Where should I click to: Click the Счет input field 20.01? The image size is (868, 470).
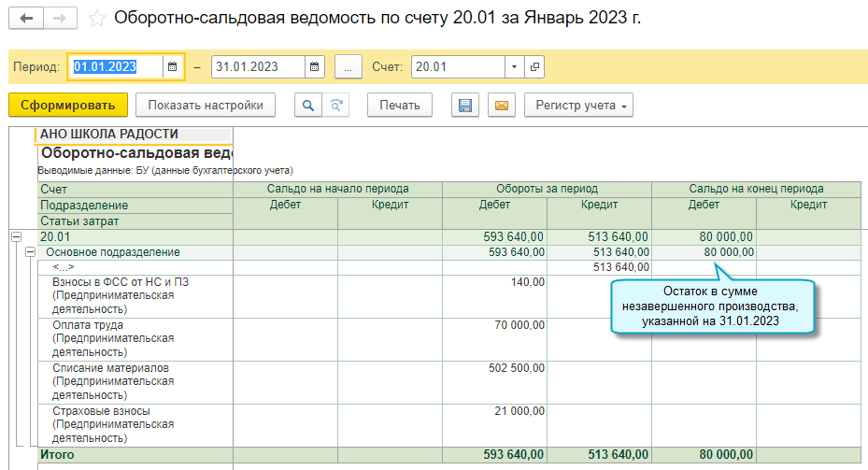459,67
